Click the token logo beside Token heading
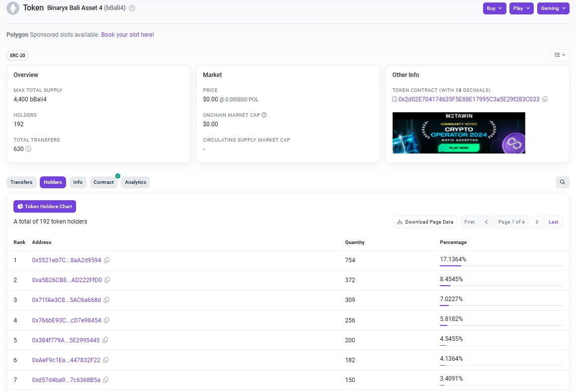 point(12,8)
